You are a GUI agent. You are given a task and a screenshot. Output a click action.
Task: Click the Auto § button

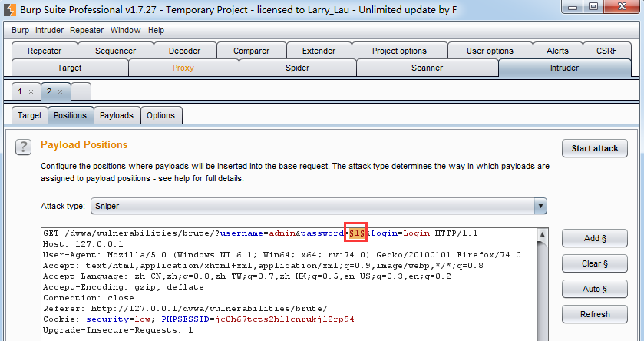[x=595, y=289]
